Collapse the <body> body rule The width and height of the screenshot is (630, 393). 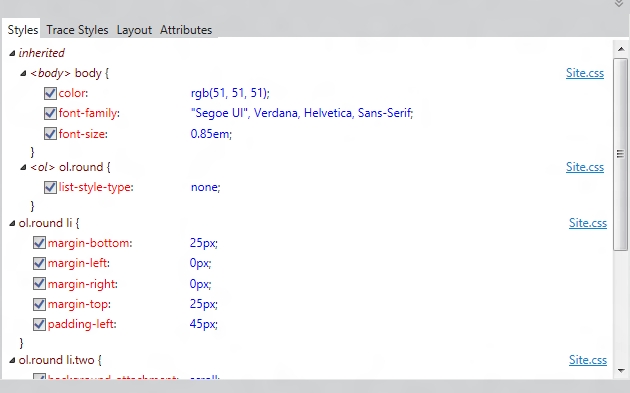click(x=23, y=73)
